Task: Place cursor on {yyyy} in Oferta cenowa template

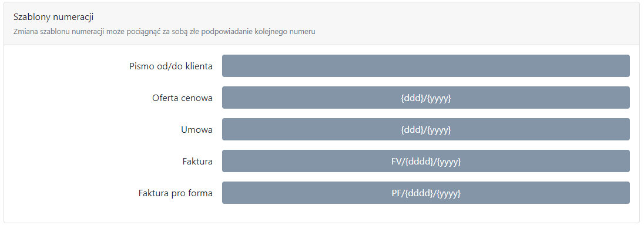Action: coord(439,98)
